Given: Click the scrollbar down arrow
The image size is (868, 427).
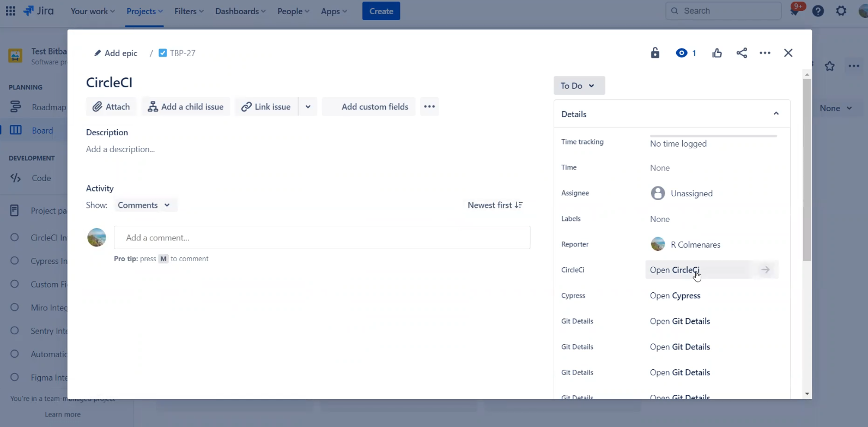Looking at the screenshot, I should click(x=807, y=394).
